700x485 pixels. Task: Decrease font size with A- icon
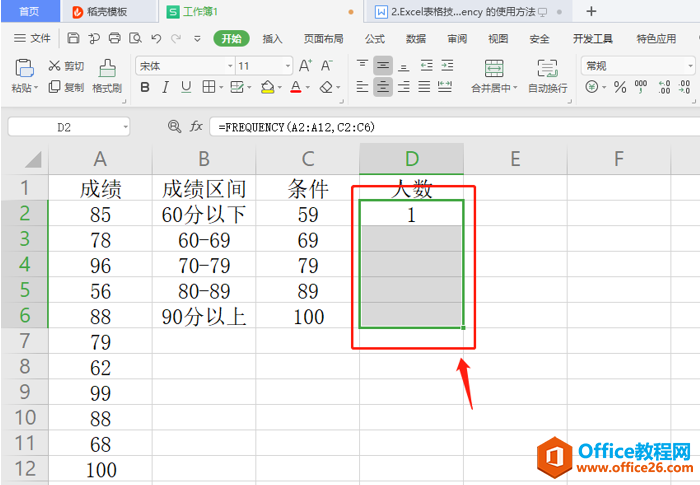[327, 66]
